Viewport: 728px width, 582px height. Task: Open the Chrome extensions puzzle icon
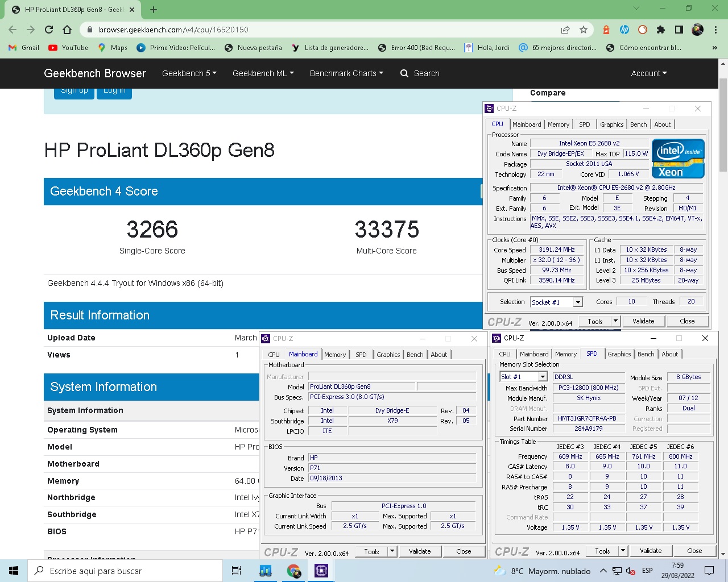660,30
